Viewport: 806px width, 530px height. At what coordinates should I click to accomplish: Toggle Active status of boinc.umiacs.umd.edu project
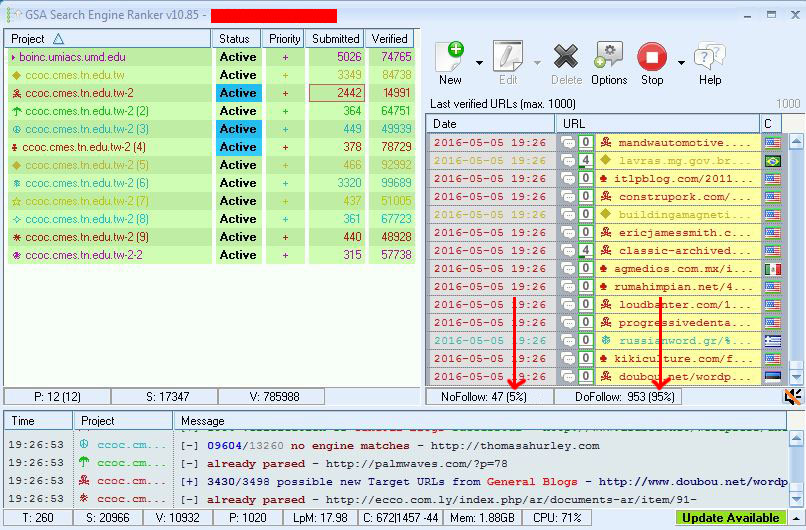pyautogui.click(x=238, y=57)
